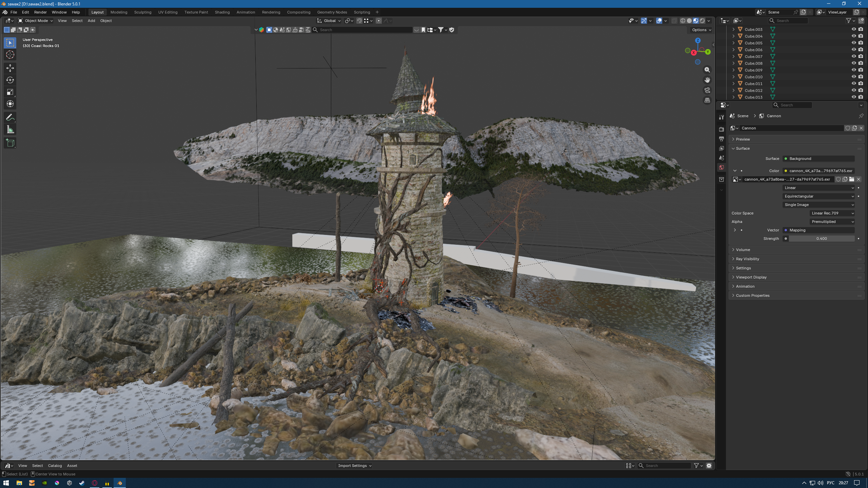Open the File menu
The height and width of the screenshot is (488, 868).
pyautogui.click(x=14, y=12)
